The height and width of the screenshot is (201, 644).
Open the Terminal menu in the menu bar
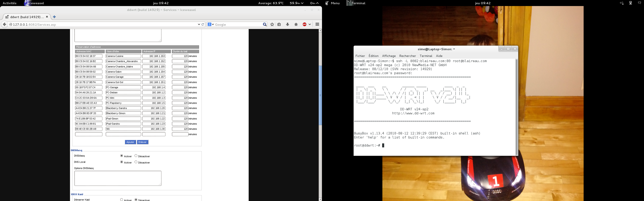tap(426, 56)
